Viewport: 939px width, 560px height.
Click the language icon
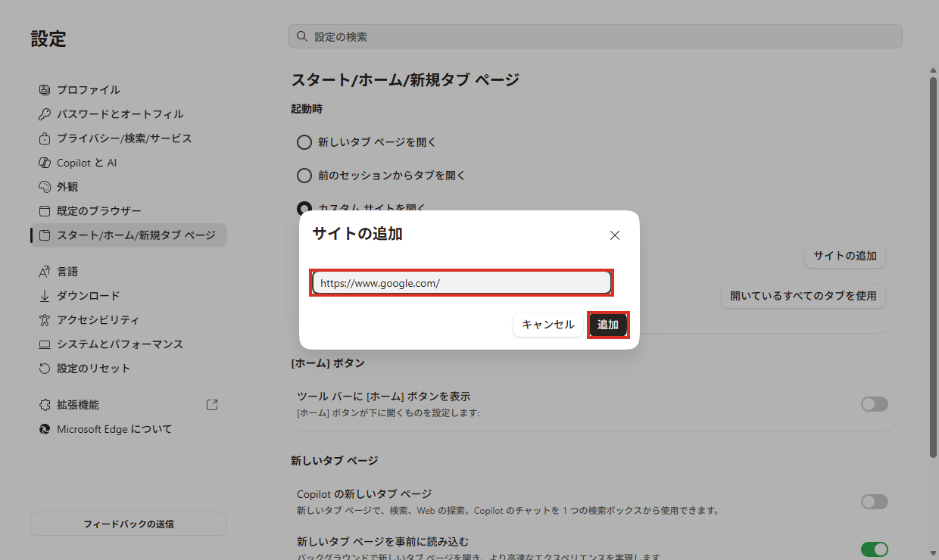pos(44,271)
